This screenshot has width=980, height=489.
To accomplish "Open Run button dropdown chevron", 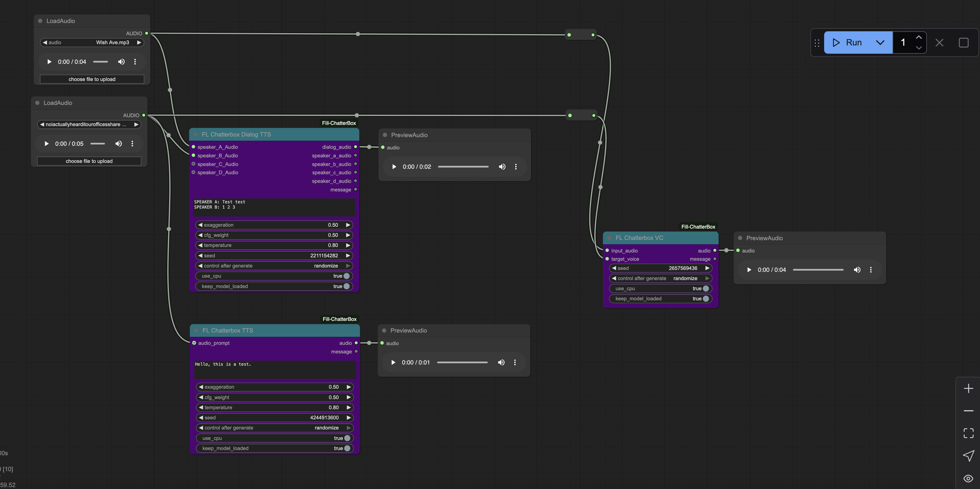I will (x=880, y=43).
